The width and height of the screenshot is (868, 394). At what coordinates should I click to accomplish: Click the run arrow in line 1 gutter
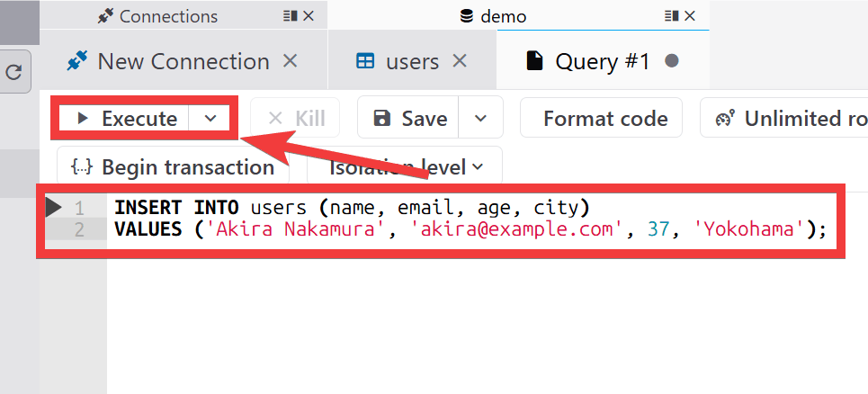pyautogui.click(x=54, y=208)
